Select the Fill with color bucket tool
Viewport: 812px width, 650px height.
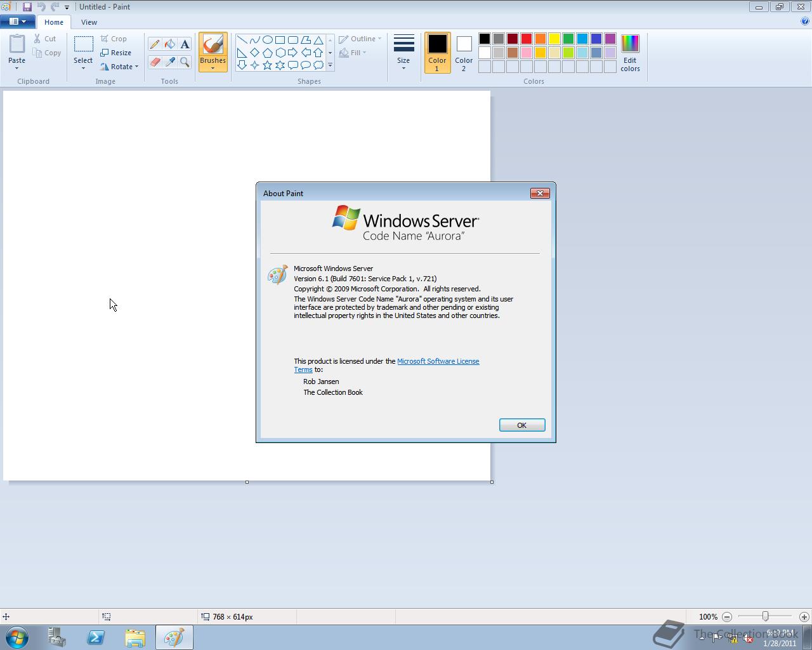point(170,44)
